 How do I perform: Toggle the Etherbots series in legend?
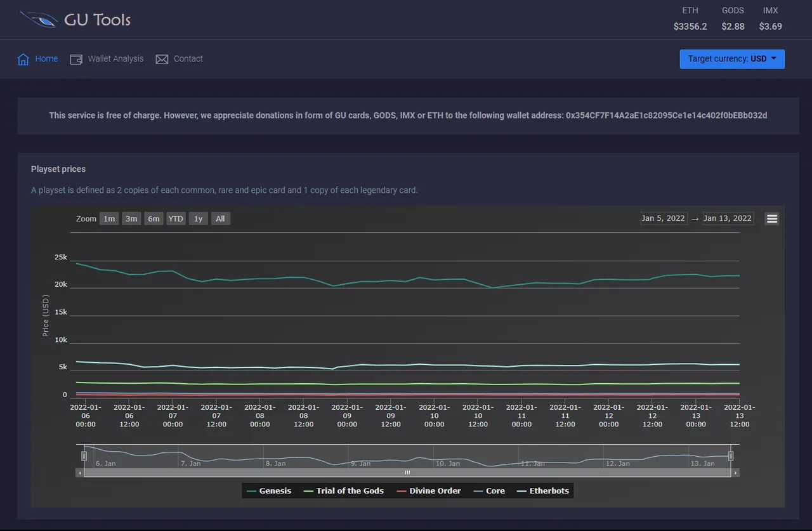(542, 491)
